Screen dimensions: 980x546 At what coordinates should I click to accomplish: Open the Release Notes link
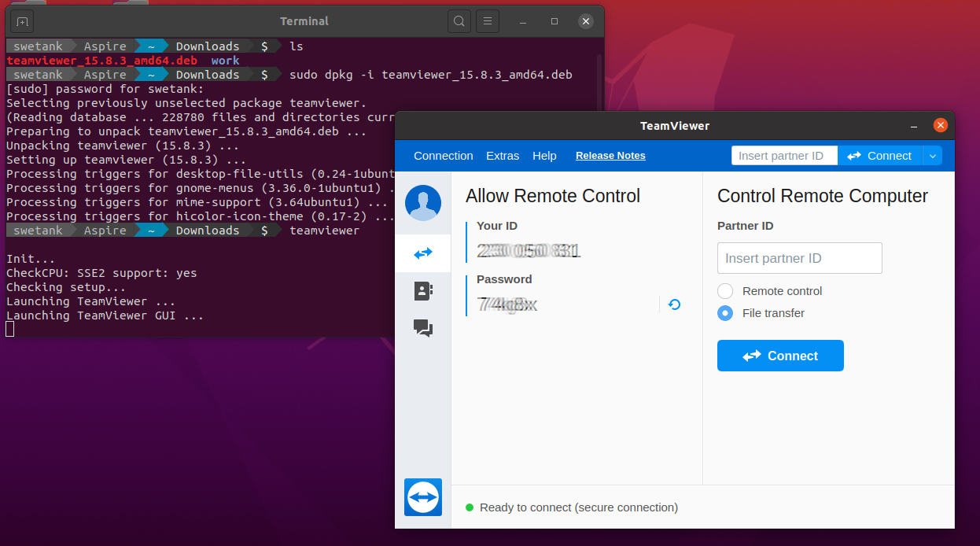pos(610,156)
